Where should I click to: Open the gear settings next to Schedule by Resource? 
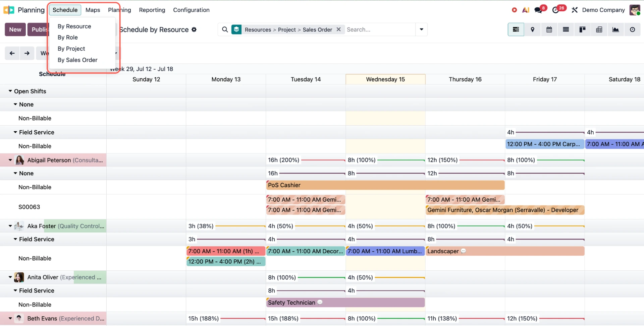tap(194, 29)
